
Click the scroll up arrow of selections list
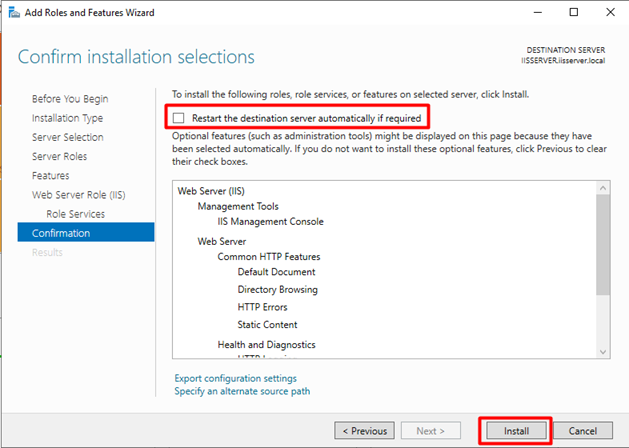(x=603, y=188)
